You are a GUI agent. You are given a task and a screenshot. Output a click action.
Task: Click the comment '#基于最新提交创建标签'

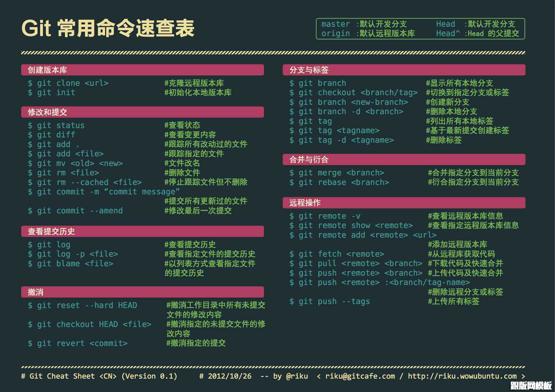click(467, 130)
